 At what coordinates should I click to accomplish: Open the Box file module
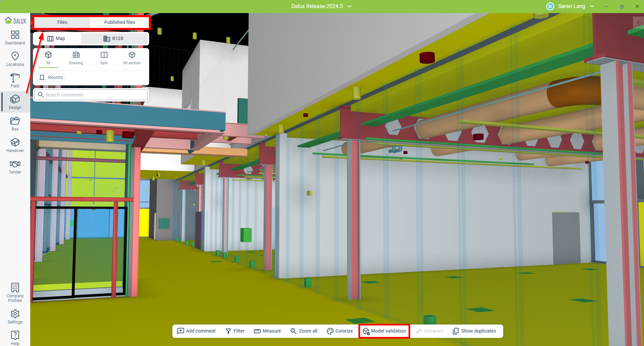15,124
